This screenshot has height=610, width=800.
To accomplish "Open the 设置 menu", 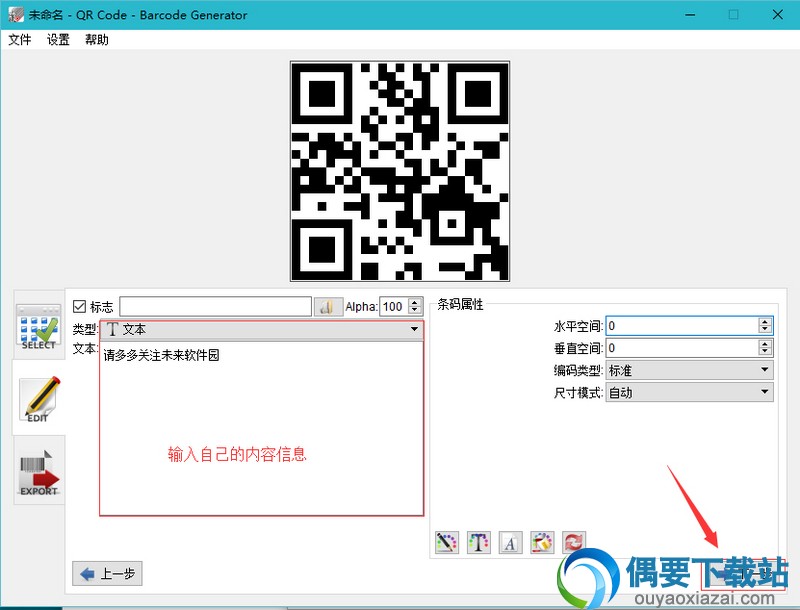I will coord(58,40).
